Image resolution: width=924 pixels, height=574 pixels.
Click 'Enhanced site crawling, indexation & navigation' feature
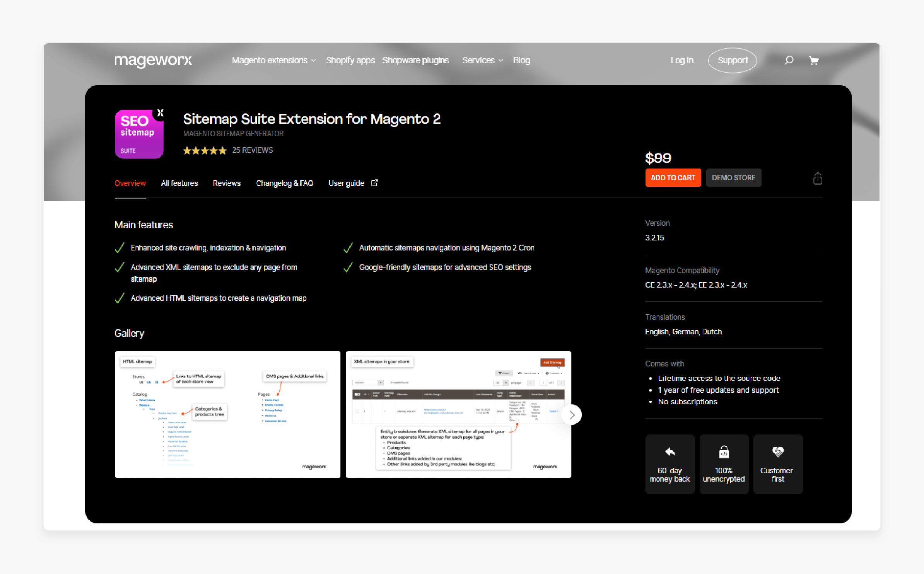point(208,248)
